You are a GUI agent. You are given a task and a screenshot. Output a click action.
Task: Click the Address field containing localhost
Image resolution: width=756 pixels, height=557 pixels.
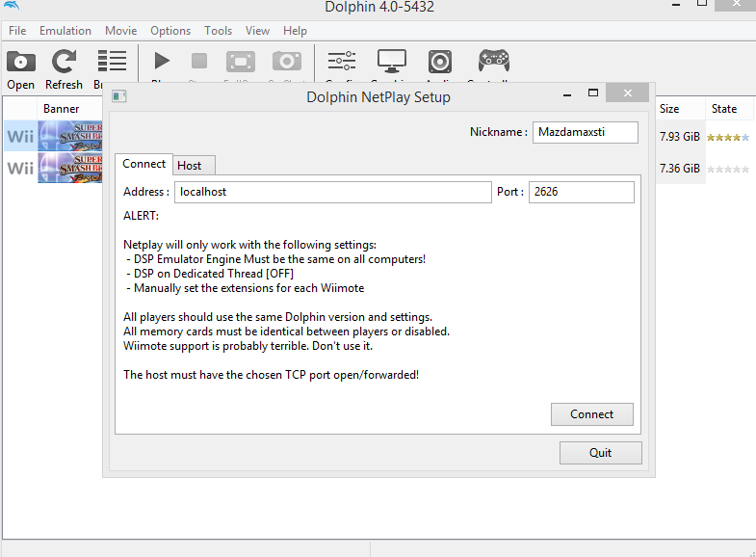pyautogui.click(x=333, y=192)
